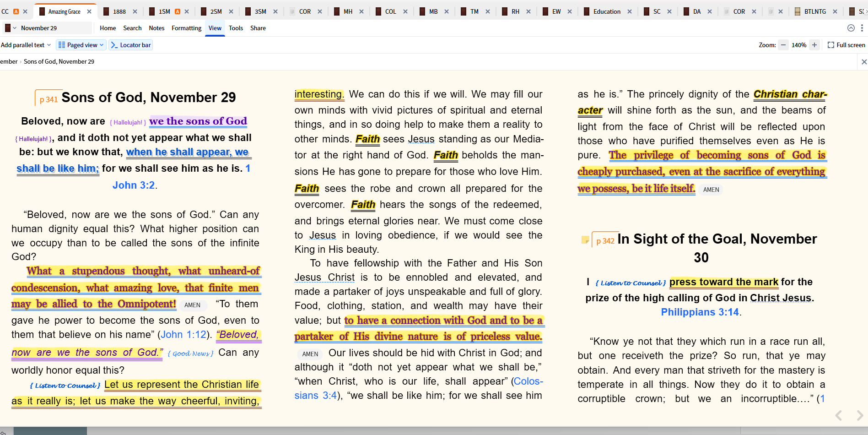868x435 pixels.
Task: Click the p 341 page marker
Action: click(x=49, y=99)
